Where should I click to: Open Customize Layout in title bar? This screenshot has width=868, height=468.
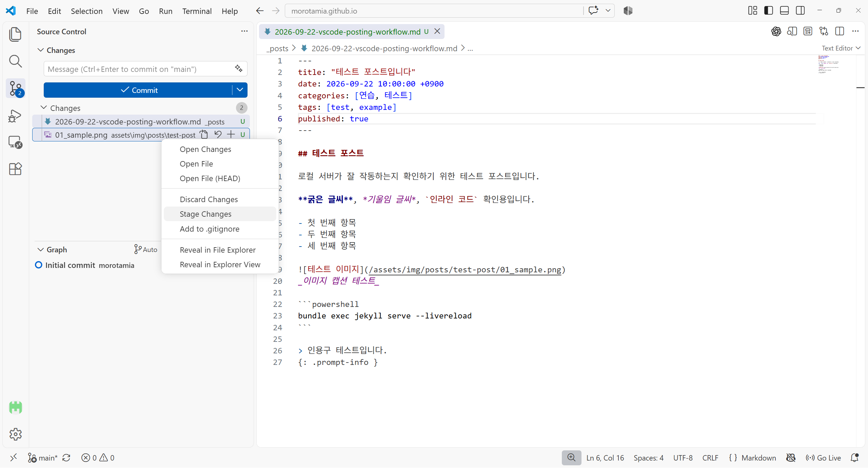[753, 11]
